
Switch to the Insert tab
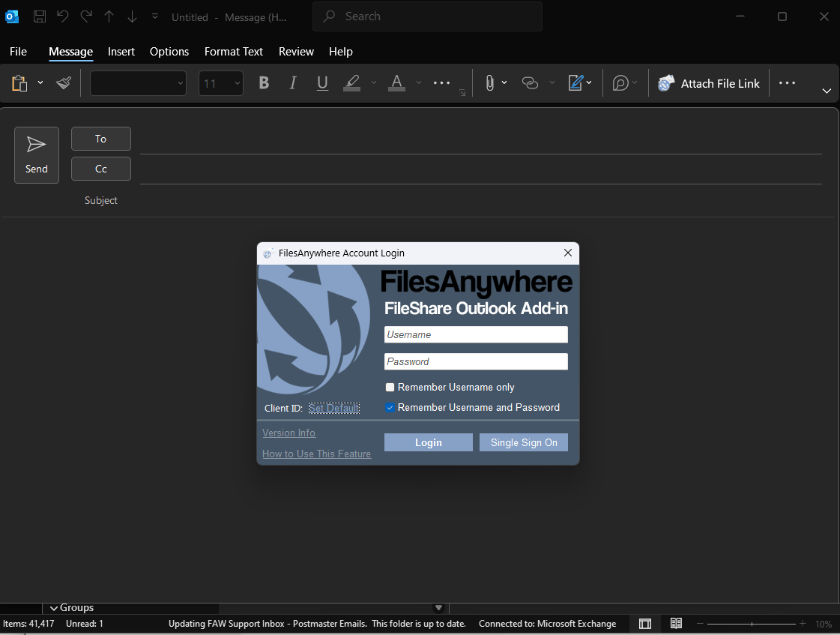[121, 52]
